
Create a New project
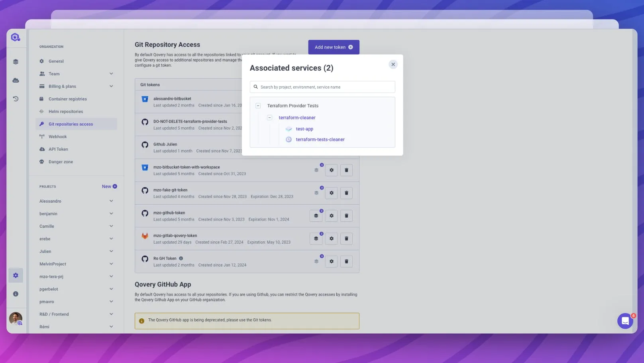pyautogui.click(x=109, y=186)
